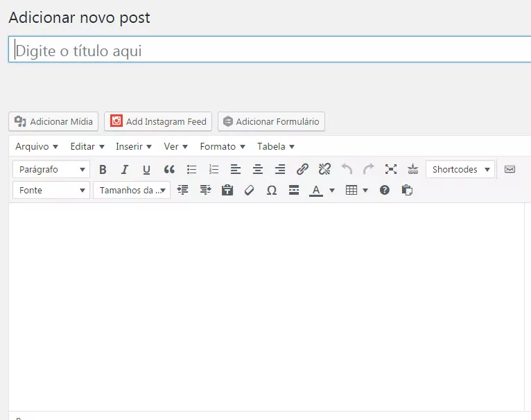
Task: Enter fullscreen editor mode
Action: click(391, 169)
